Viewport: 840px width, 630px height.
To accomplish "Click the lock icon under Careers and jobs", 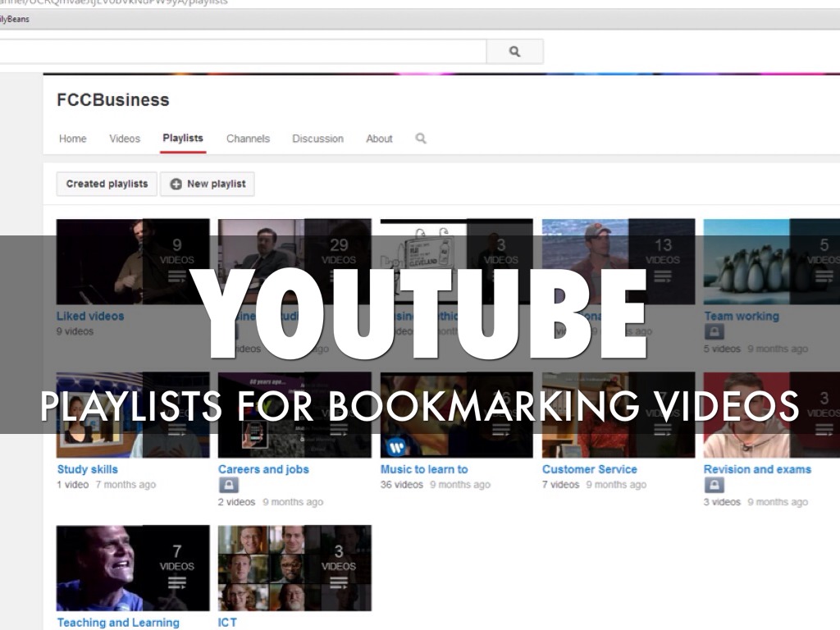I will click(228, 486).
